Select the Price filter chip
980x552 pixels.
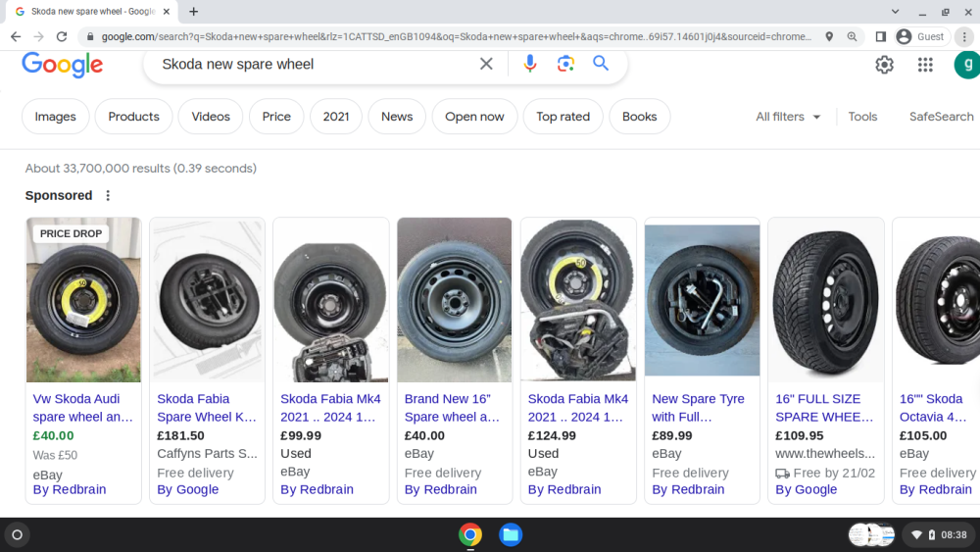(x=276, y=117)
